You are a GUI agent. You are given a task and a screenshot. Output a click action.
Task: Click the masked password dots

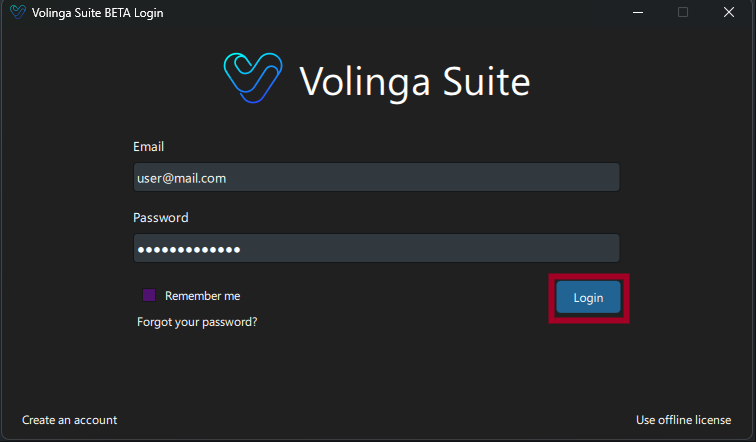click(189, 250)
